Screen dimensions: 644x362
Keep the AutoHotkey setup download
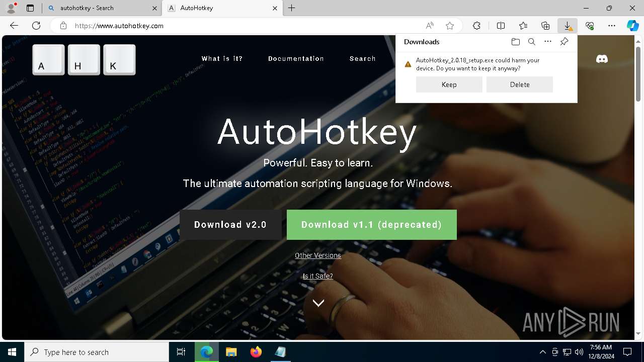pos(449,84)
